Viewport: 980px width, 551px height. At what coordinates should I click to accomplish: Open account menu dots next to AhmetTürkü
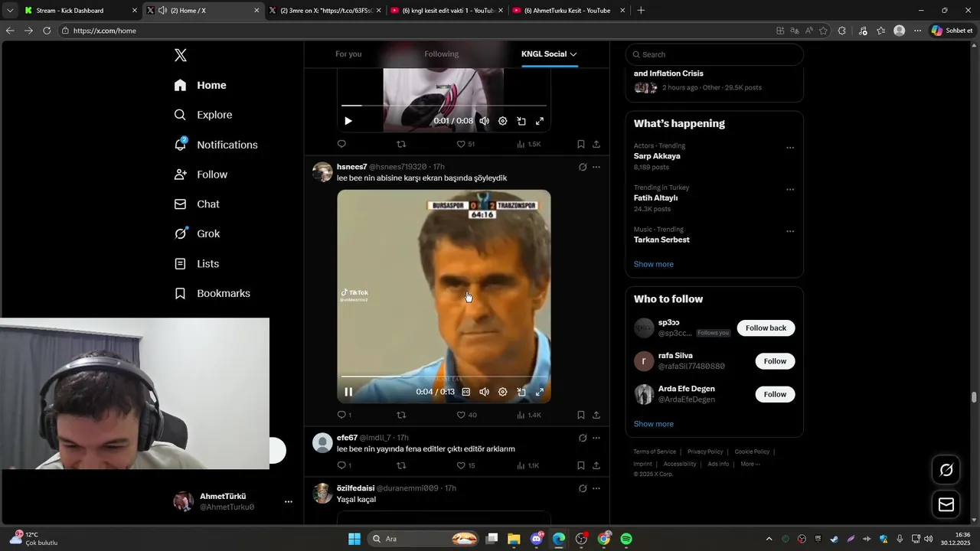point(289,502)
